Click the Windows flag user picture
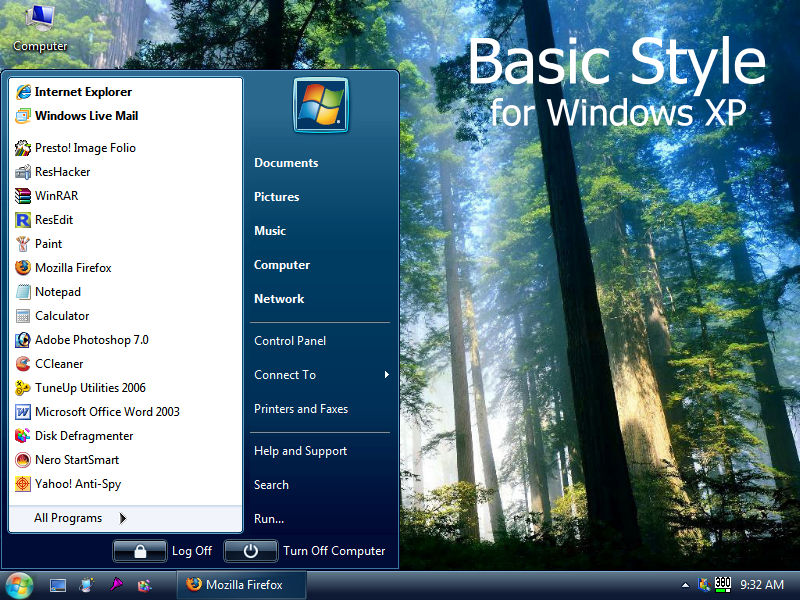The width and height of the screenshot is (800, 600). [x=321, y=105]
